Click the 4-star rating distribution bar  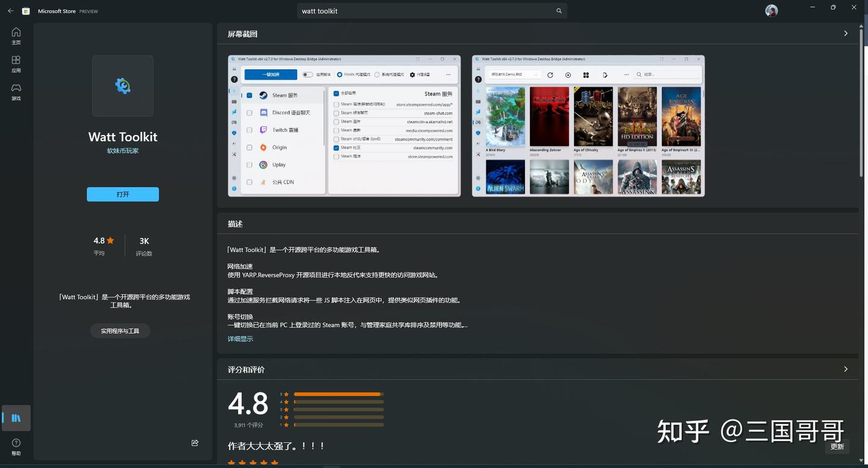tap(339, 402)
